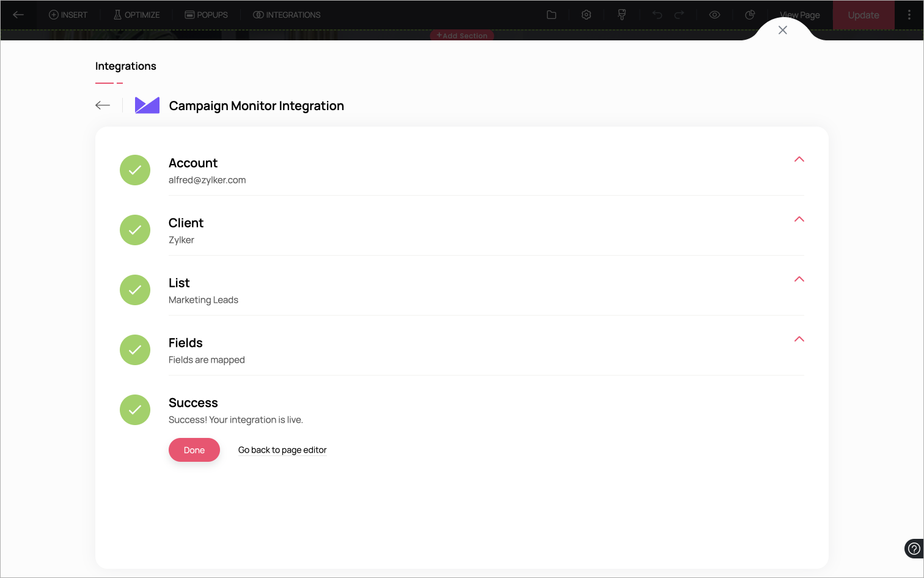924x578 pixels.
Task: Click the Add Section button
Action: pyautogui.click(x=462, y=35)
